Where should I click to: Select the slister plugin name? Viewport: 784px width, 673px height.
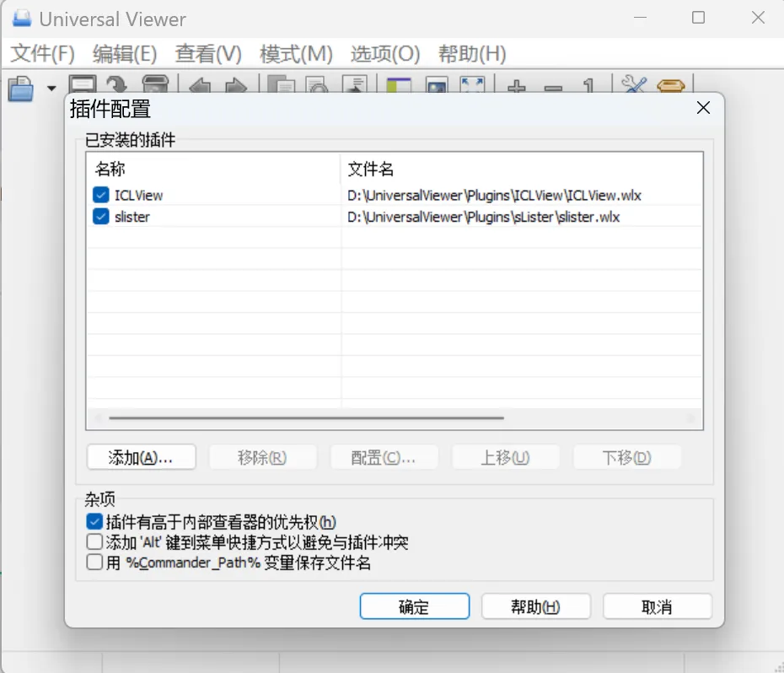[132, 217]
